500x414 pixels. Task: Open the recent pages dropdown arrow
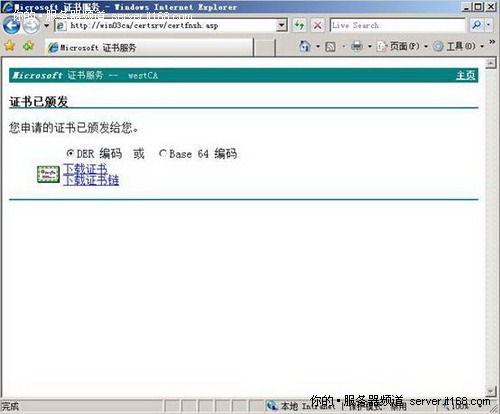[x=47, y=26]
